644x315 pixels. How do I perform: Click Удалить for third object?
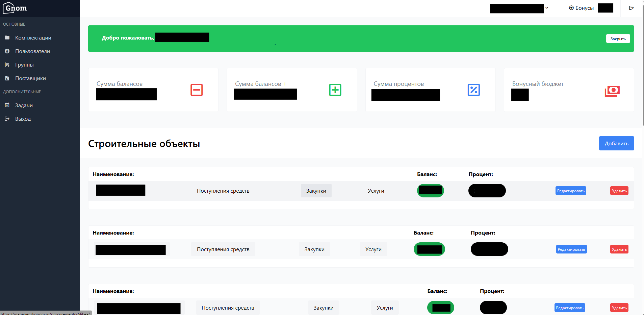tap(619, 308)
